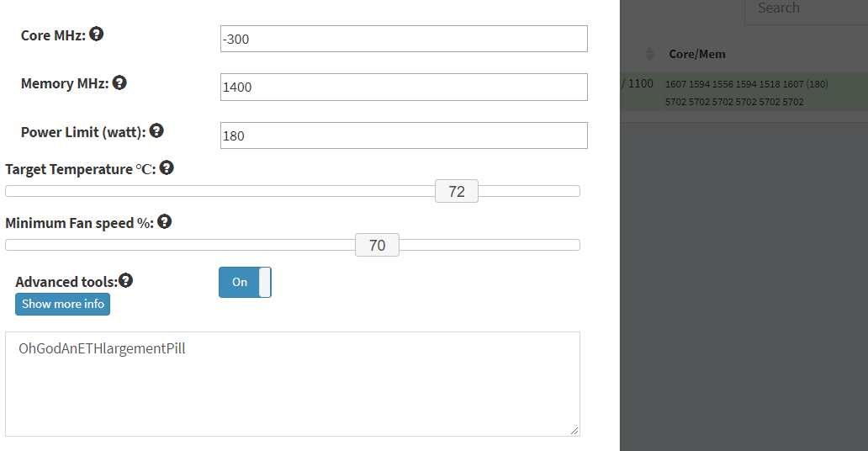Focus the Power Limit watt input field
Viewport: 868px width, 451px height.
(404, 135)
